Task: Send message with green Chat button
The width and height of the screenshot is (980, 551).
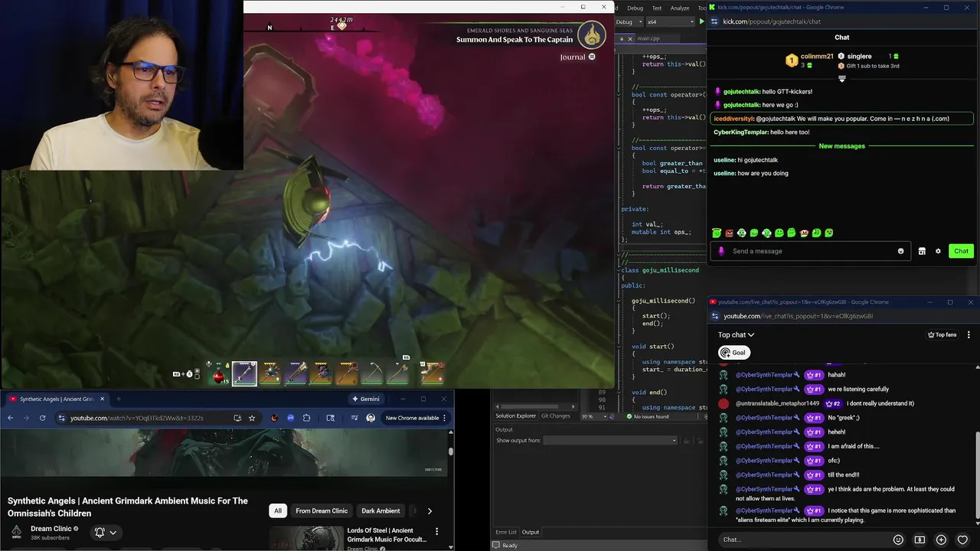Action: 961,251
